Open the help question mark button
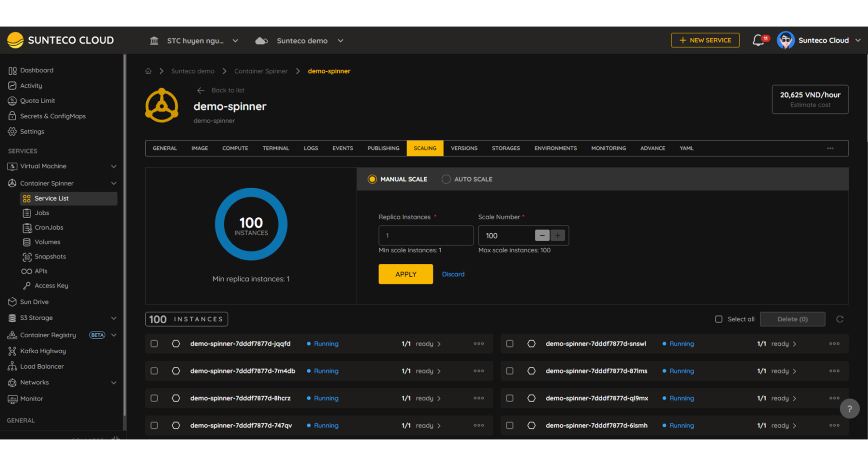Image resolution: width=868 pixels, height=466 pixels. coord(850,409)
